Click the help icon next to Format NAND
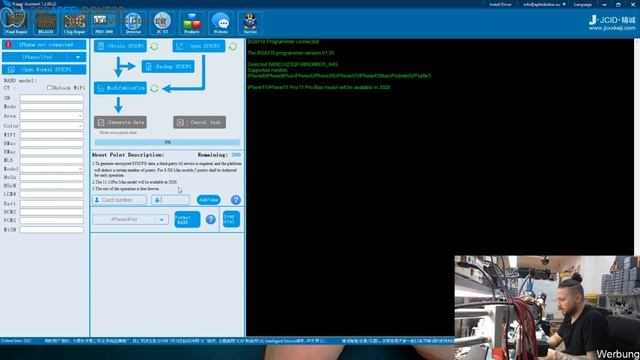The width and height of the screenshot is (640, 360). 211,220
